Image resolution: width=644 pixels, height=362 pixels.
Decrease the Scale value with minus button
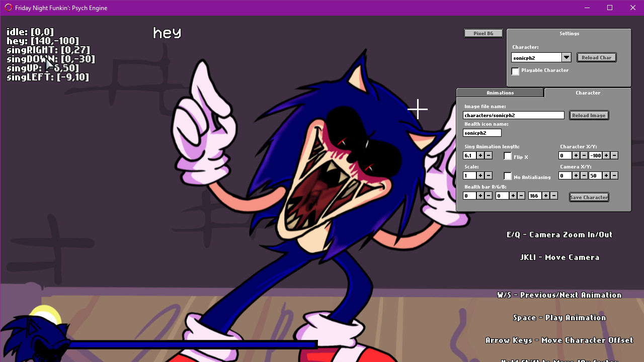488,175
